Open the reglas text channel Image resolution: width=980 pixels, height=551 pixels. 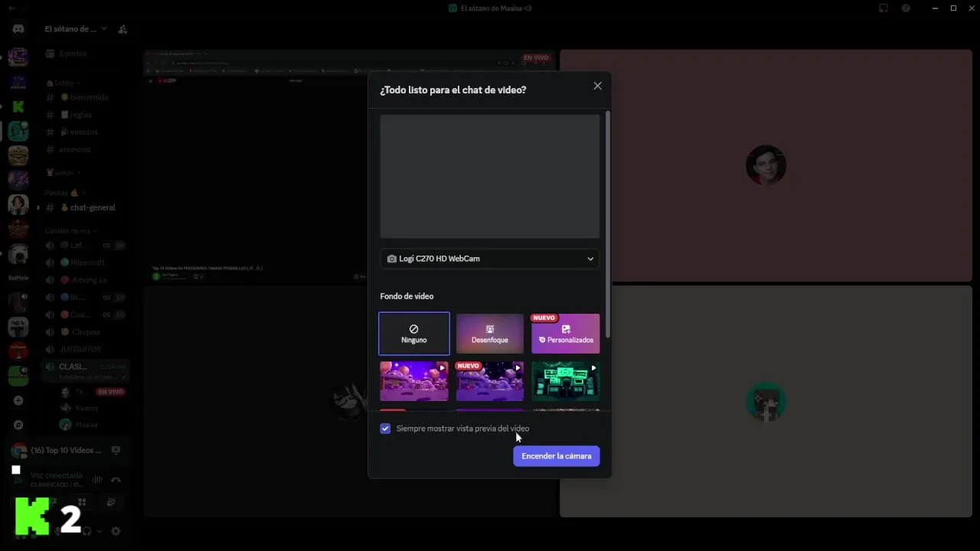point(86,115)
